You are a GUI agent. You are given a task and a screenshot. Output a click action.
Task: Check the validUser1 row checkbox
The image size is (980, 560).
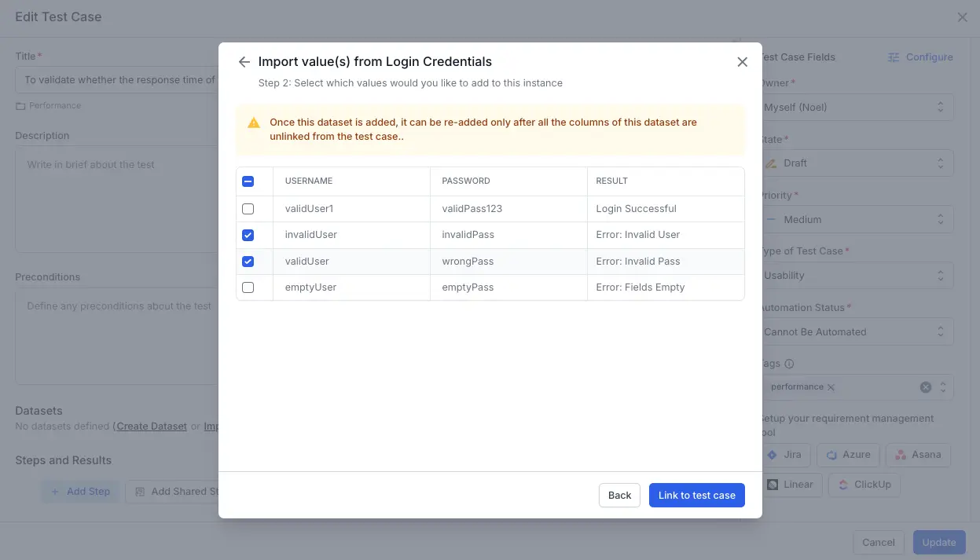[248, 209]
